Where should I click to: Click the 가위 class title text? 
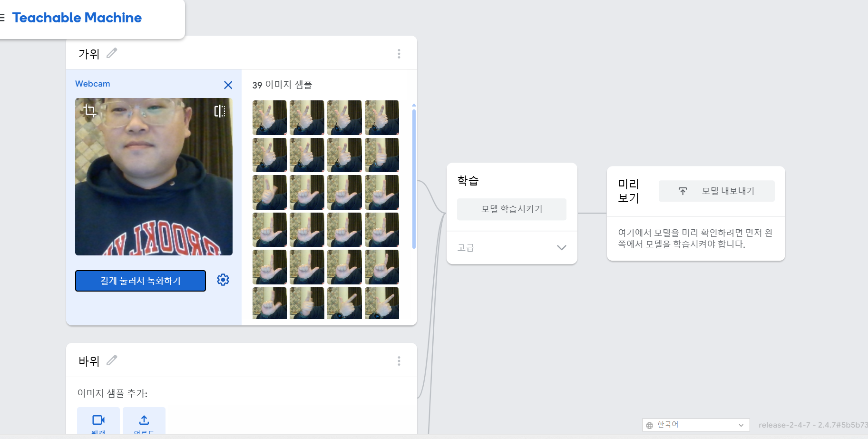89,54
